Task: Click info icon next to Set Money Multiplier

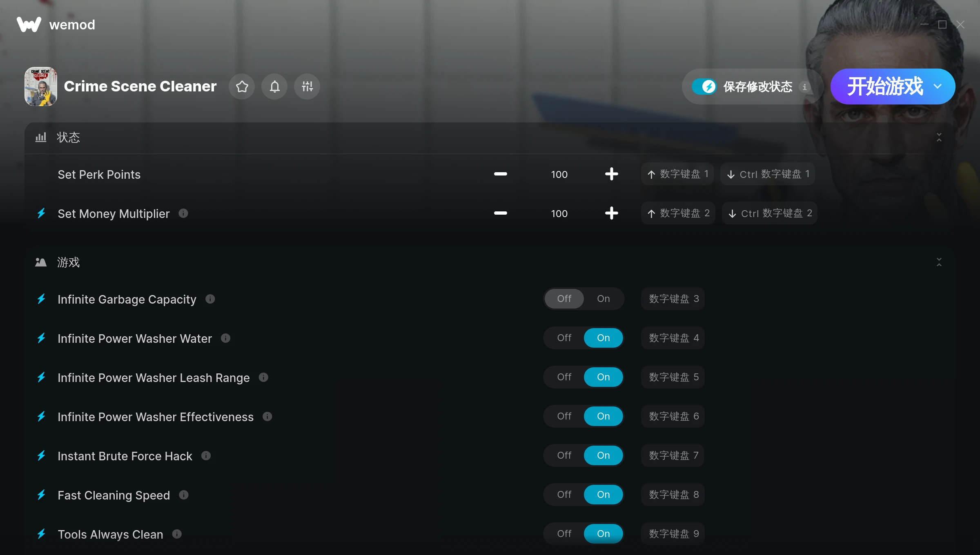Action: click(x=183, y=213)
